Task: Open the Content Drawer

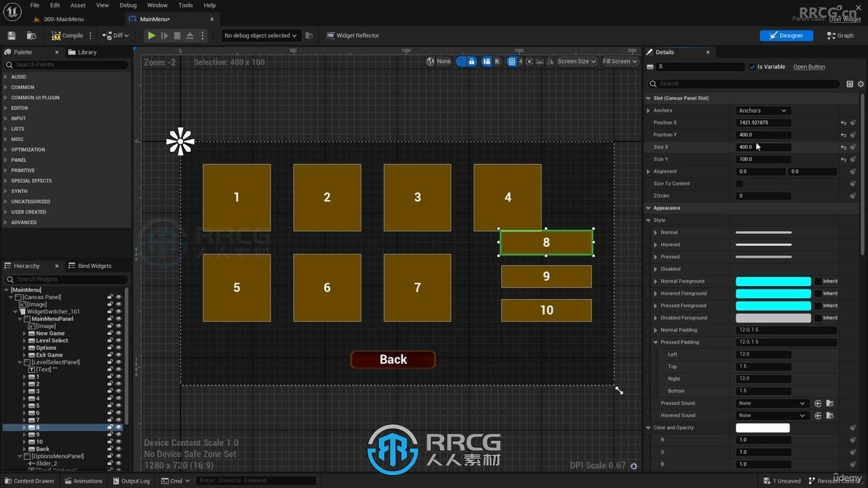Action: click(30, 481)
